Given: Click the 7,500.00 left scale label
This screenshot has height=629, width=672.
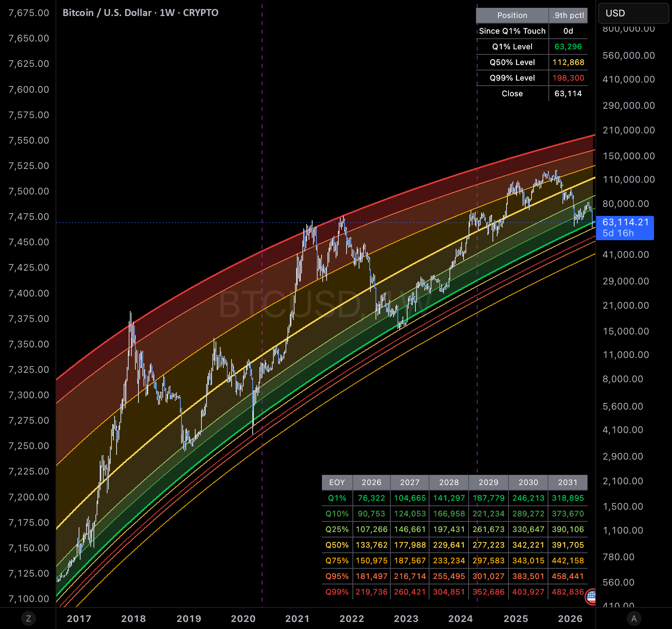Looking at the screenshot, I should tap(29, 191).
